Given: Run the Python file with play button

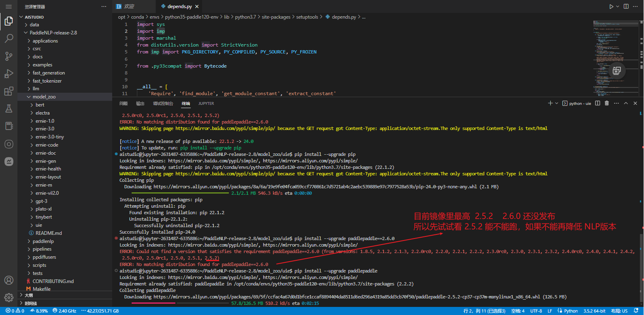Looking at the screenshot, I should (611, 6).
